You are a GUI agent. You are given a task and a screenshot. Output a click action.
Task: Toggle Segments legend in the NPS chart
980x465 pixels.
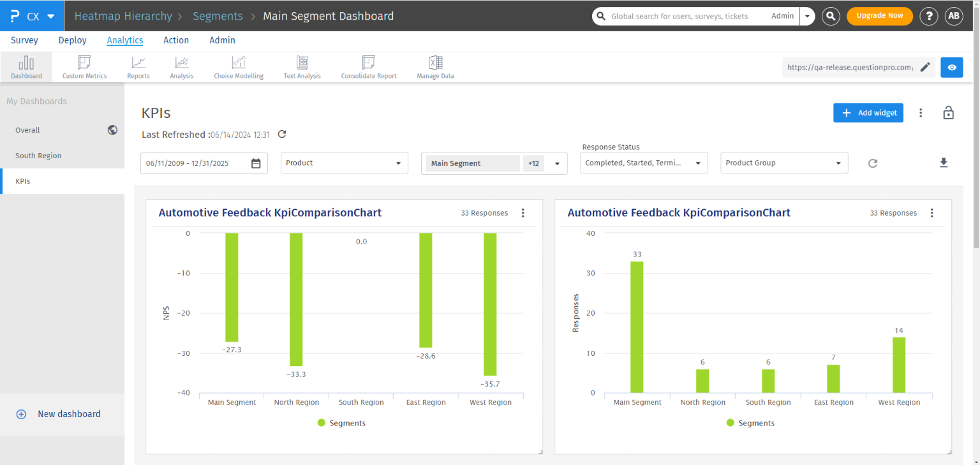(x=341, y=423)
